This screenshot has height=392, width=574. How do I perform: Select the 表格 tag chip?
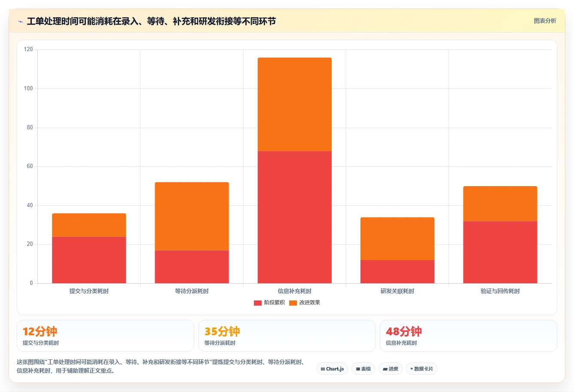point(363,369)
